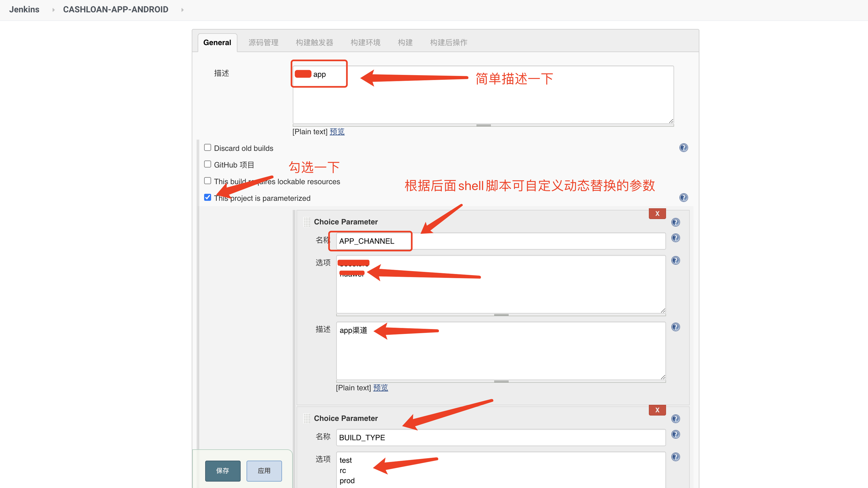Open help for parameterized project option
Viewport: 868px width, 488px height.
pos(683,198)
